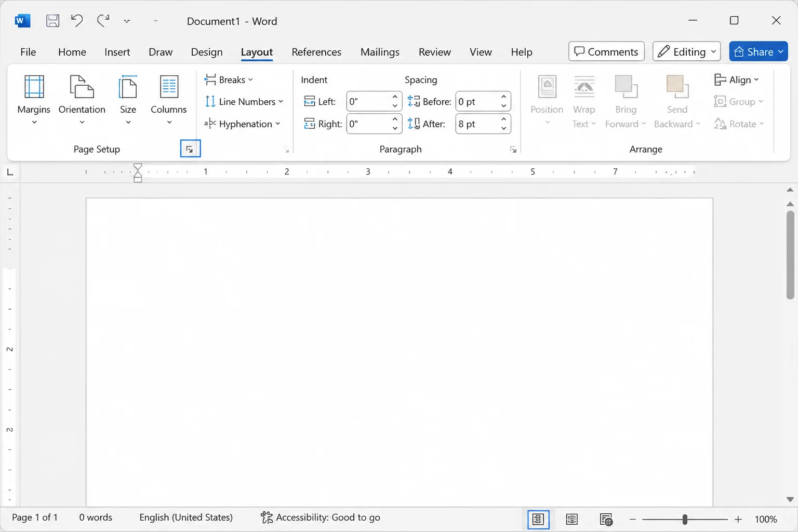
Task: Click the Bring Forward icon
Action: [x=626, y=87]
